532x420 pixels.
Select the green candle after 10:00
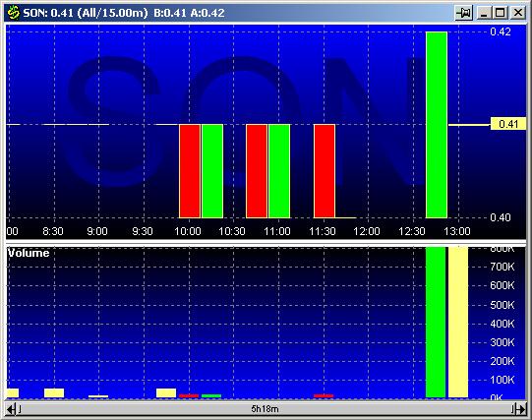[212, 171]
